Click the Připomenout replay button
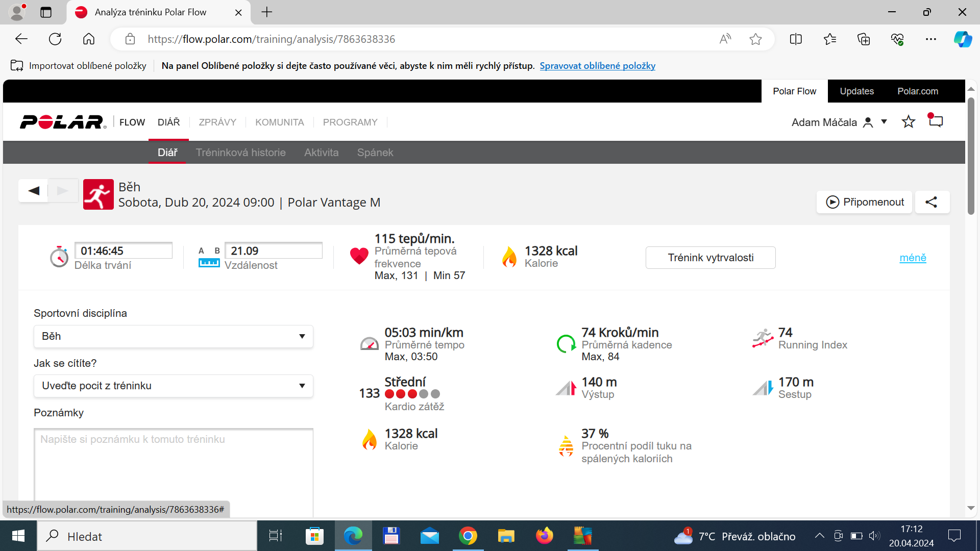The image size is (980, 551). pyautogui.click(x=864, y=202)
